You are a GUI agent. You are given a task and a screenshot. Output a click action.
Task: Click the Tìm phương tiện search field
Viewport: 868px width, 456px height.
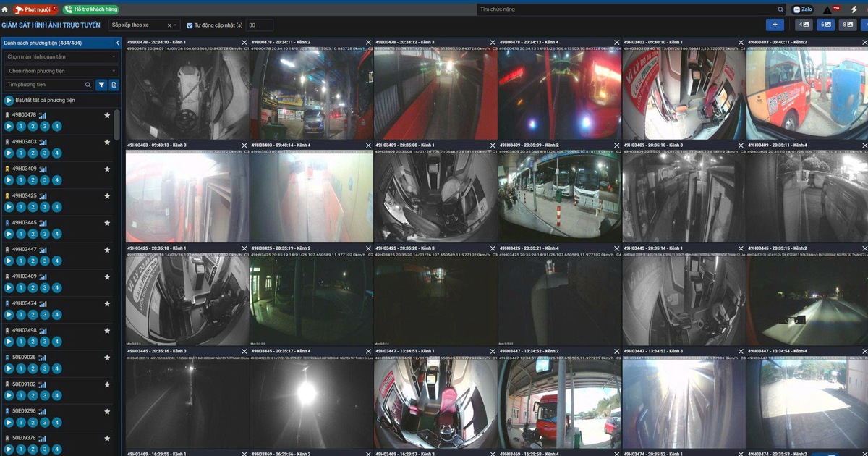(x=45, y=85)
